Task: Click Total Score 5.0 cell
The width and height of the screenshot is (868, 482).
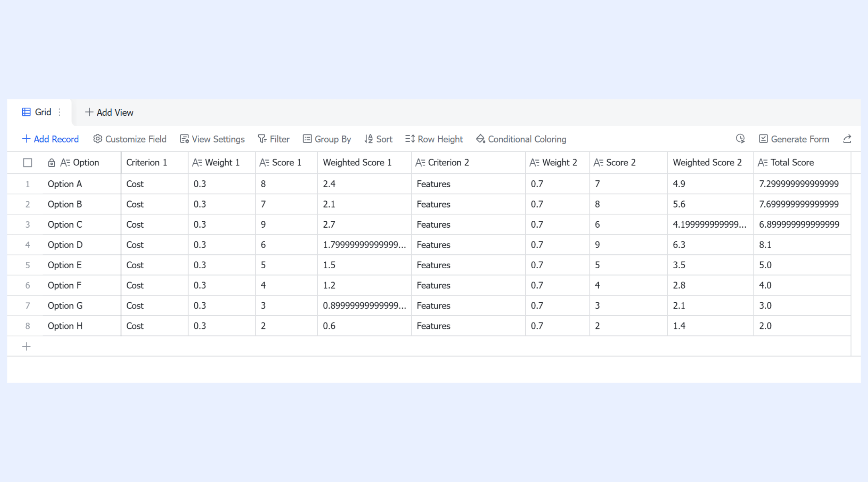Action: click(802, 265)
